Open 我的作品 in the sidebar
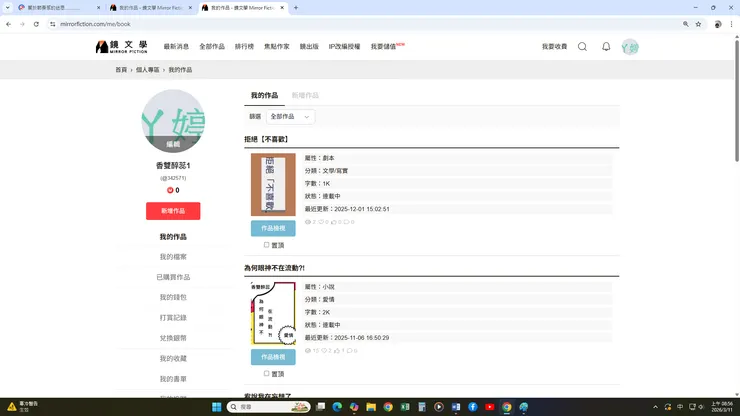Image resolution: width=740 pixels, height=416 pixels. (x=173, y=237)
